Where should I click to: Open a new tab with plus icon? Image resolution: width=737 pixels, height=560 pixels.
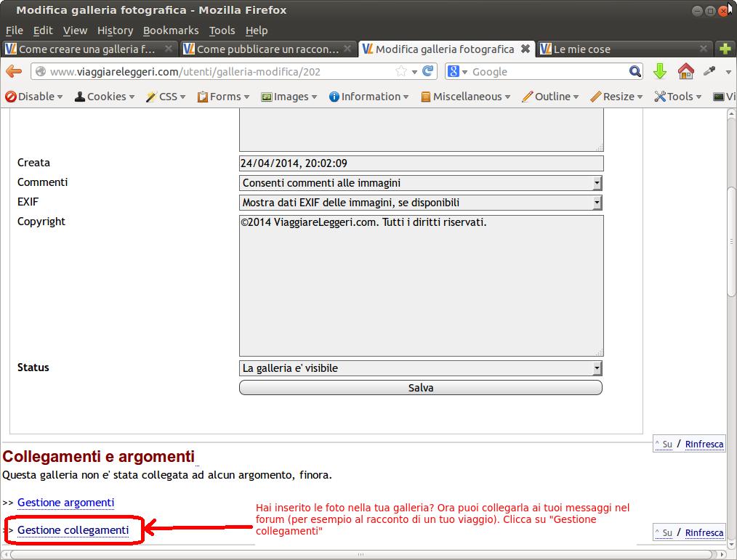(x=725, y=49)
